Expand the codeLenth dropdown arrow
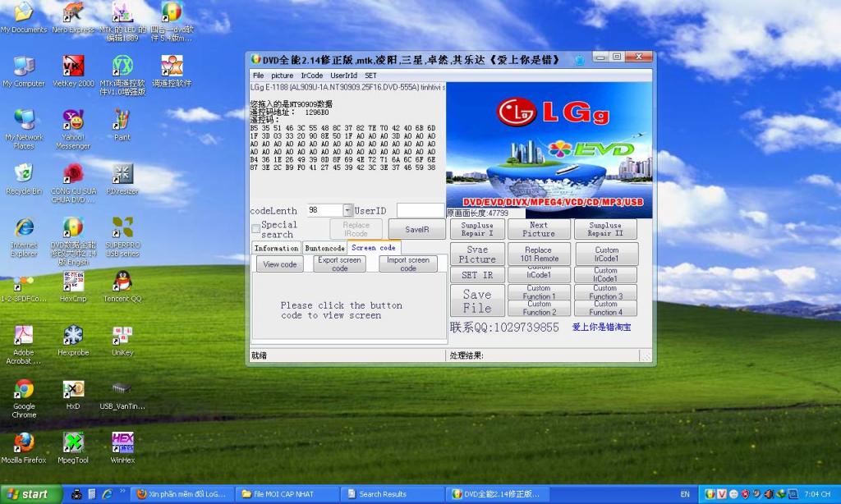This screenshot has height=504, width=841. (347, 211)
